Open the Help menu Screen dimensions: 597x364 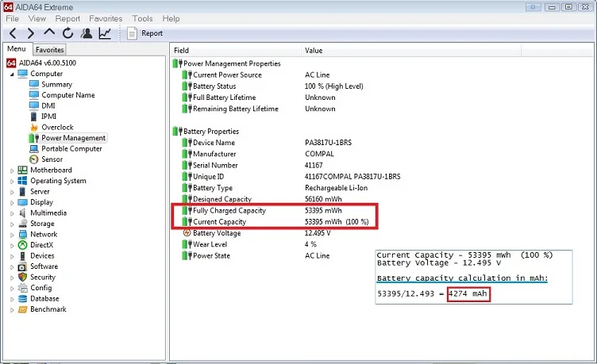point(171,19)
